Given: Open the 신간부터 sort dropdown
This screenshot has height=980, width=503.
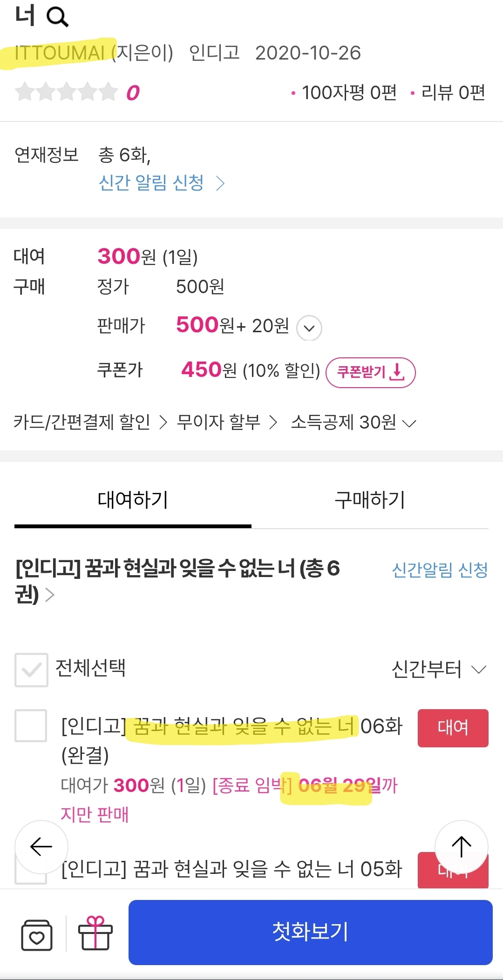Looking at the screenshot, I should (439, 670).
